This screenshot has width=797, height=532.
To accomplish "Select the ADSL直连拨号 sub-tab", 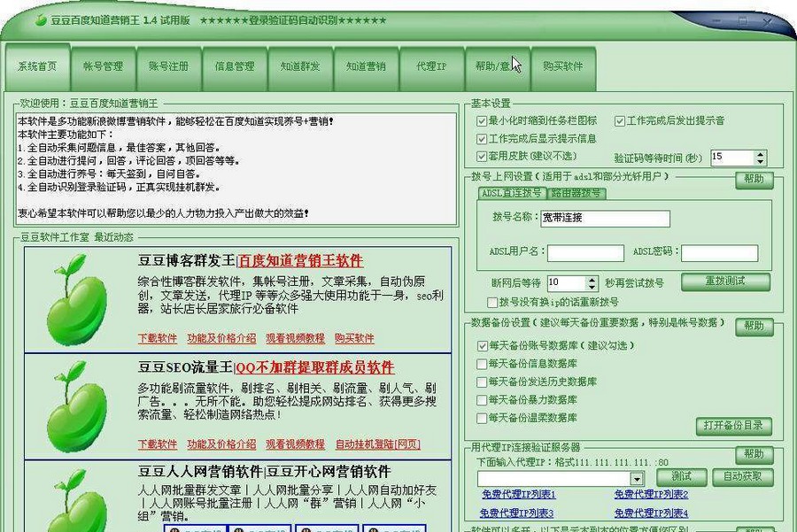I will (x=512, y=193).
